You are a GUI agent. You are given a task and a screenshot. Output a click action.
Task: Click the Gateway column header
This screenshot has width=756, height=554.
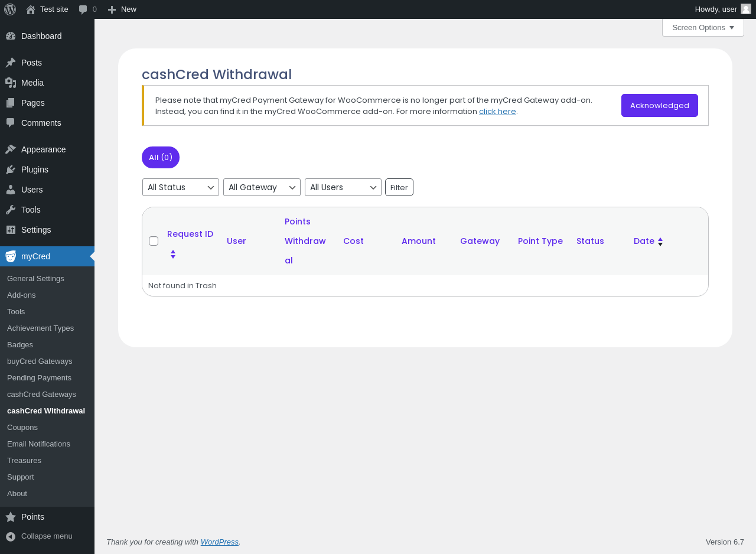[x=480, y=241]
